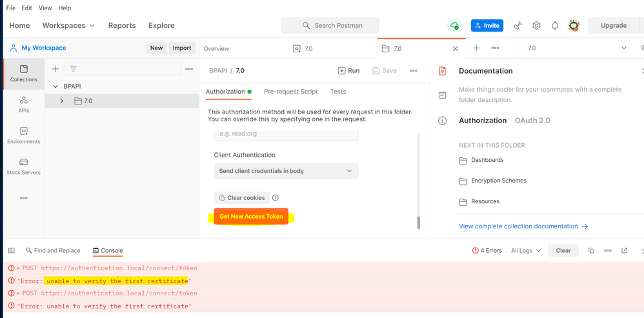The height and width of the screenshot is (318, 644).
Task: Expand the 7.0 folder tree item
Action: point(62,101)
